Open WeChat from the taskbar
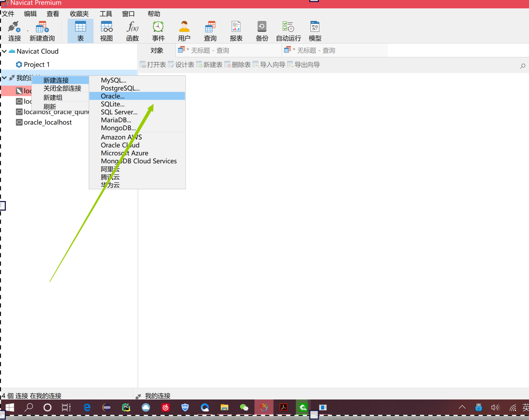Image resolution: width=529 pixels, height=420 pixels. tap(244, 407)
